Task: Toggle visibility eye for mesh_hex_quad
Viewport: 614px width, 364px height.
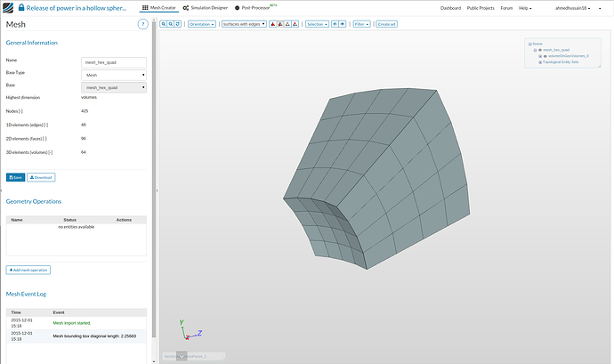Action: click(x=539, y=50)
